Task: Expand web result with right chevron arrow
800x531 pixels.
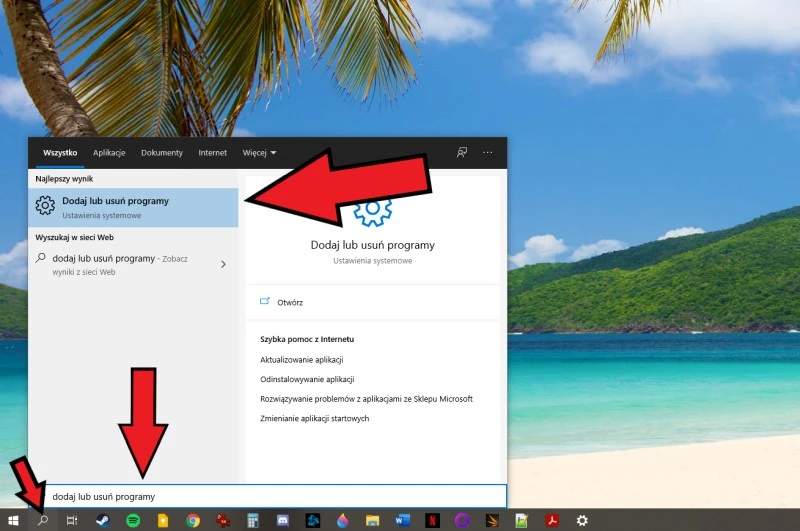Action: tap(223, 264)
